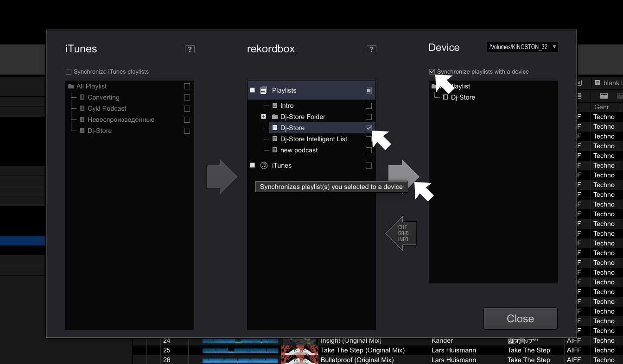This screenshot has width=623, height=364.
Task: Click the Genre column header
Action: 605,107
